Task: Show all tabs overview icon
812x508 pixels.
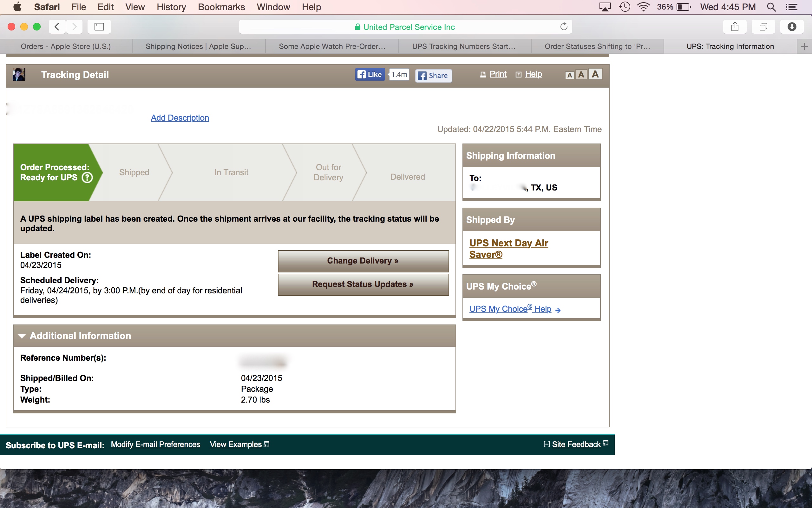Action: [763, 27]
